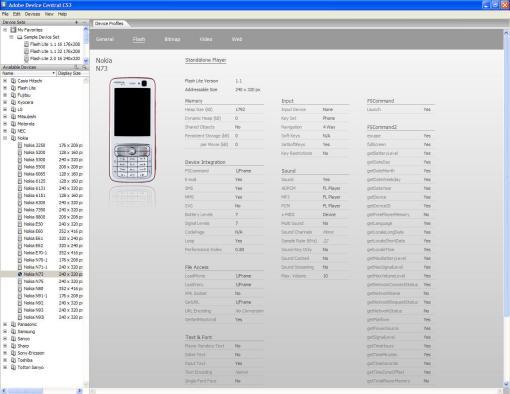Expand the LG device group
Viewport: 510px width, 394px height.
5,110
